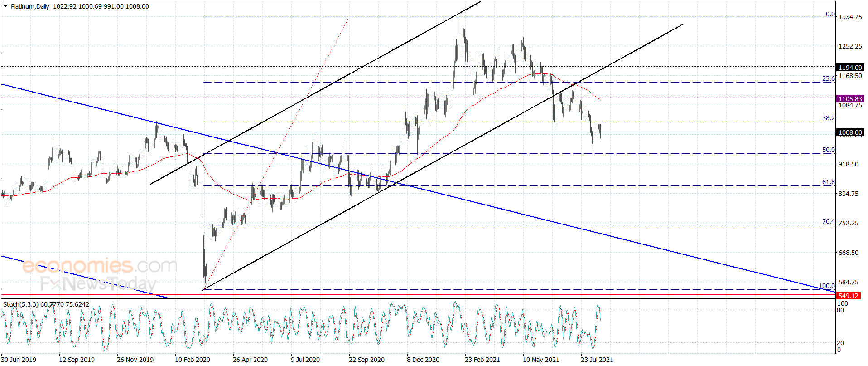The height and width of the screenshot is (366, 868).
Task: Click the black 1194.09 price tag
Action: [850, 68]
